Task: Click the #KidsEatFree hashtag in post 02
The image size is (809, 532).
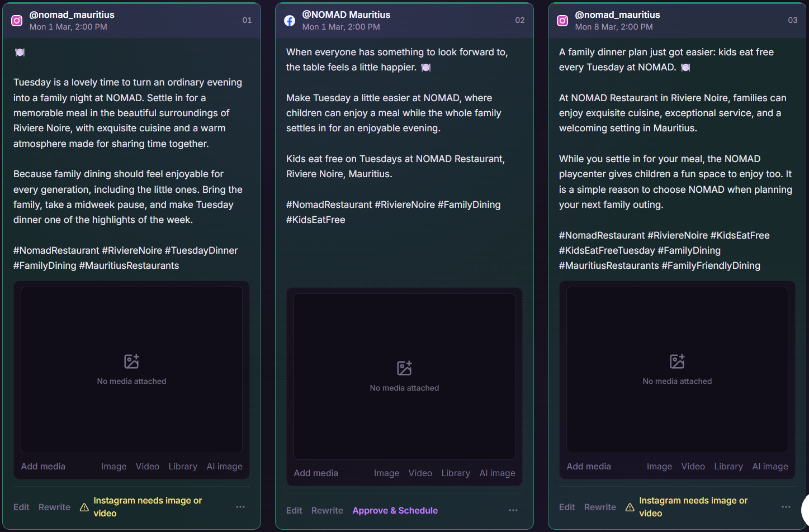Action: 316,220
